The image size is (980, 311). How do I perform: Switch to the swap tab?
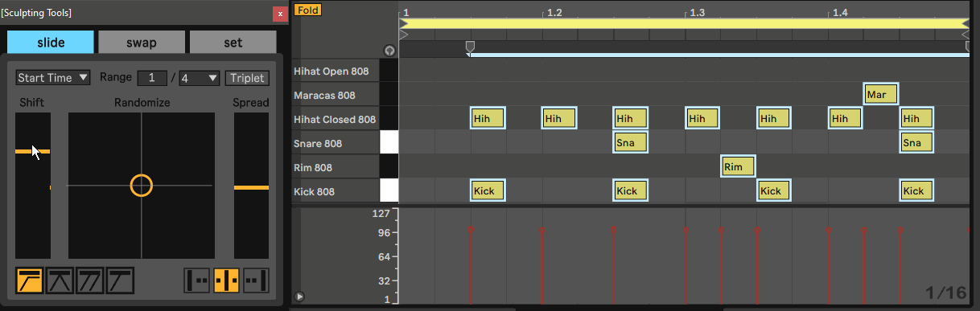coord(142,43)
